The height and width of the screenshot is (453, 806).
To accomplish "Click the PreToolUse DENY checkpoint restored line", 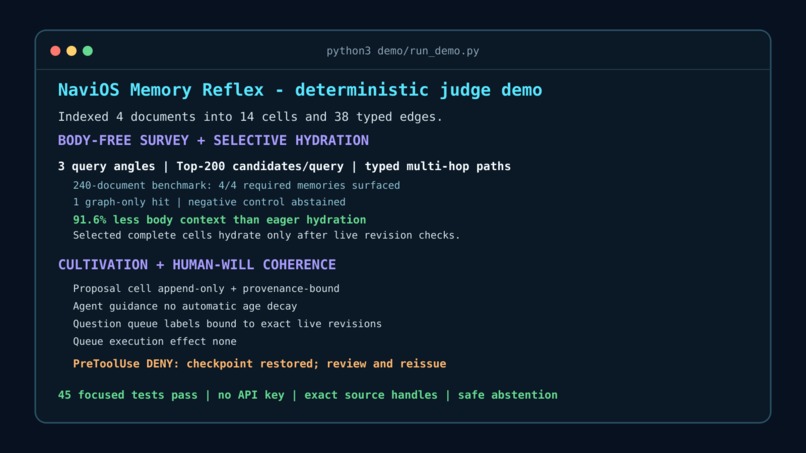I will pyautogui.click(x=260, y=364).
